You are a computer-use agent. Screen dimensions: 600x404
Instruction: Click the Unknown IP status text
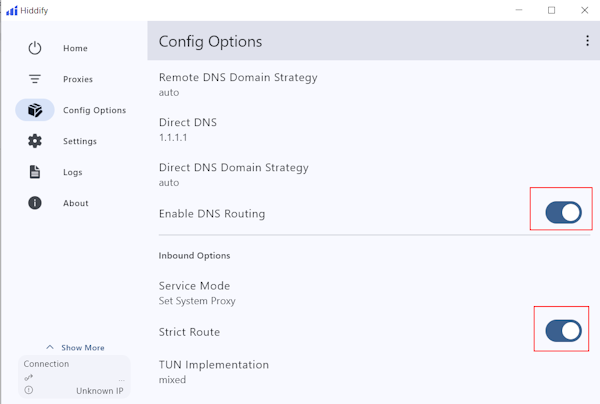pyautogui.click(x=99, y=390)
